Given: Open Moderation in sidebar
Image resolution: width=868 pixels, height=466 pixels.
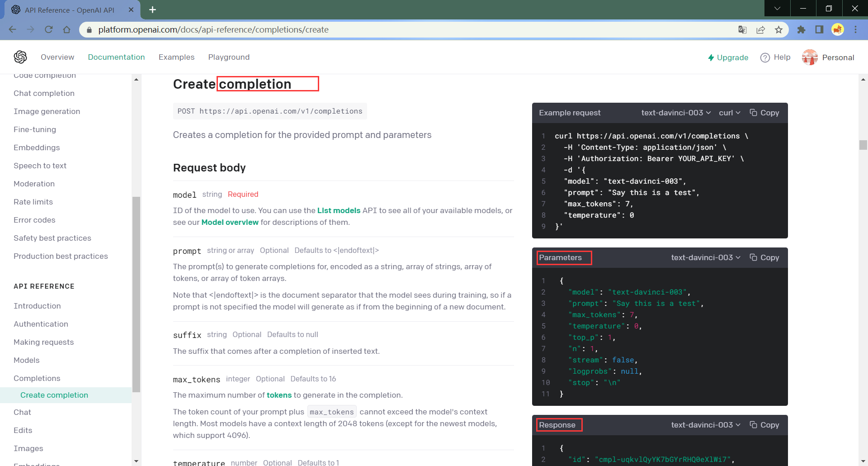Looking at the screenshot, I should [34, 184].
